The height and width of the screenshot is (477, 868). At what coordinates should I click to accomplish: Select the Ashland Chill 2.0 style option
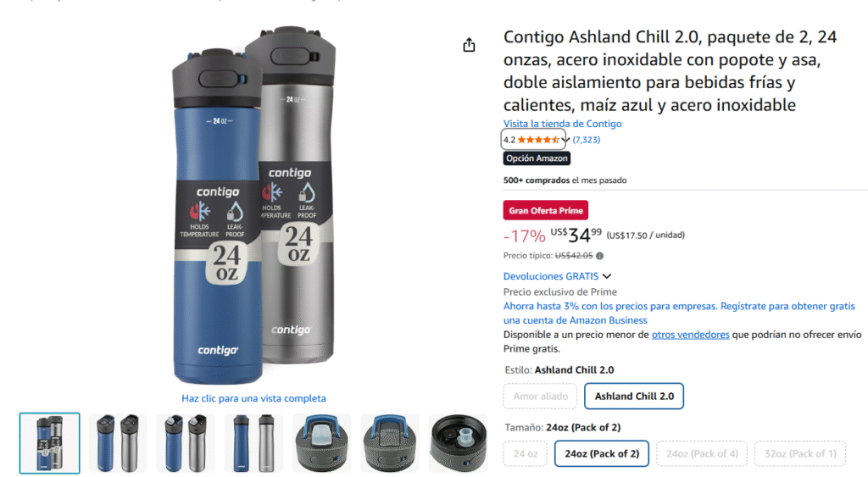[x=634, y=397]
